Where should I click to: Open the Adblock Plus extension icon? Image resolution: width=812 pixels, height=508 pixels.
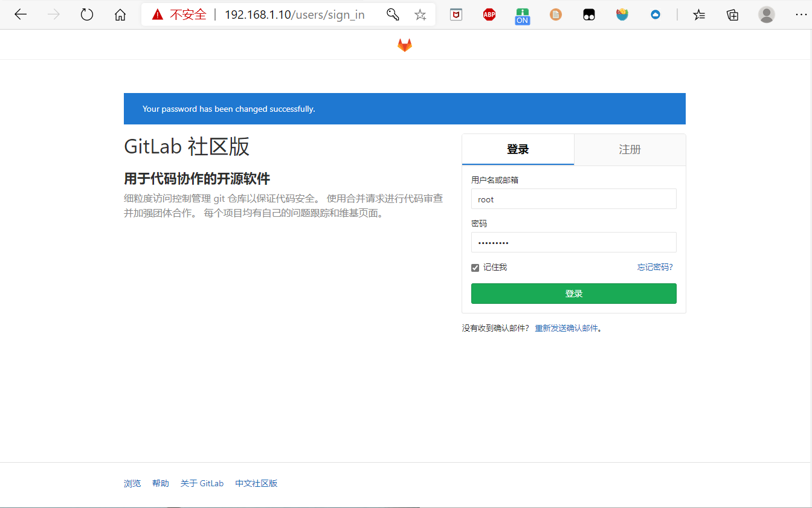pyautogui.click(x=489, y=14)
